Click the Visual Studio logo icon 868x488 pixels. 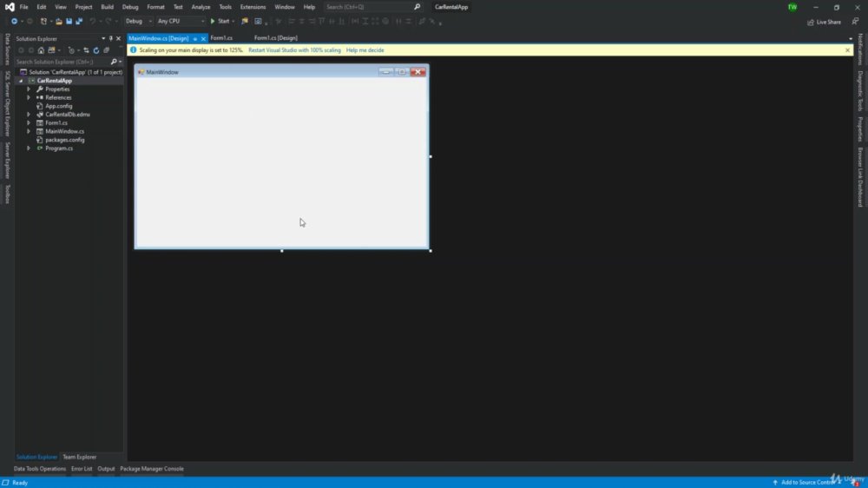10,7
